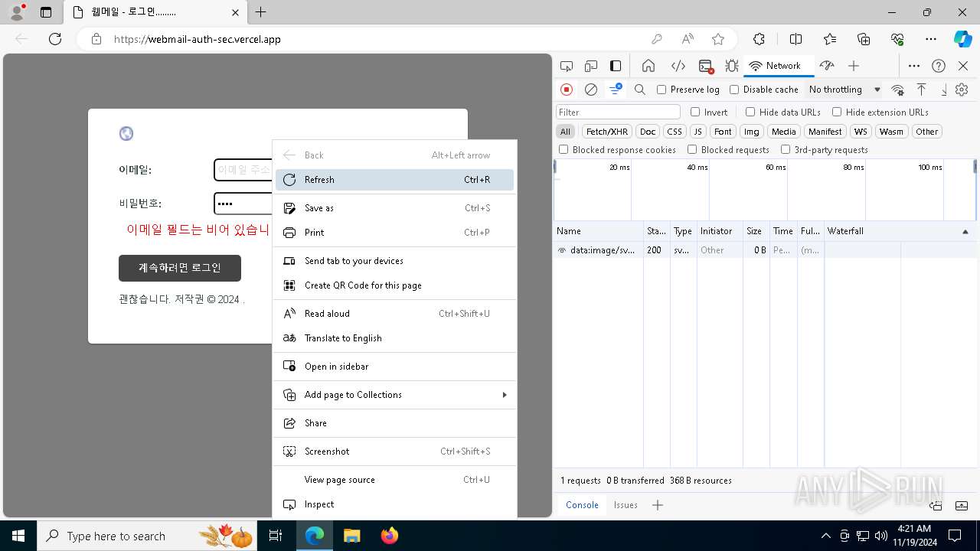Image resolution: width=980 pixels, height=551 pixels.
Task: Open the No throttling dropdown
Action: click(x=844, y=90)
